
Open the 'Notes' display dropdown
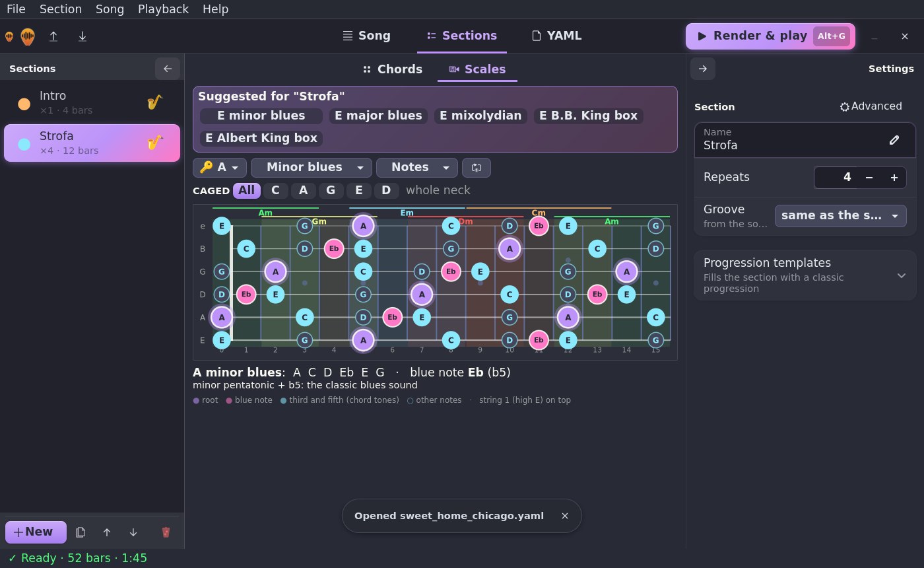417,168
